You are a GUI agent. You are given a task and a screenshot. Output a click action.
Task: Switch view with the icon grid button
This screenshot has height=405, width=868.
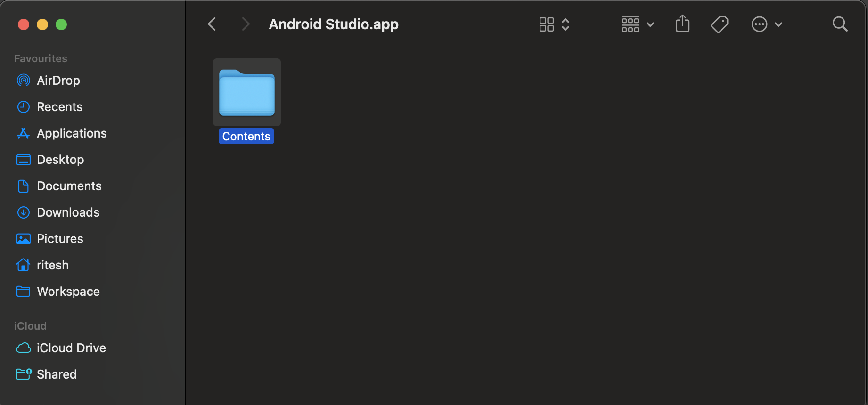[547, 24]
